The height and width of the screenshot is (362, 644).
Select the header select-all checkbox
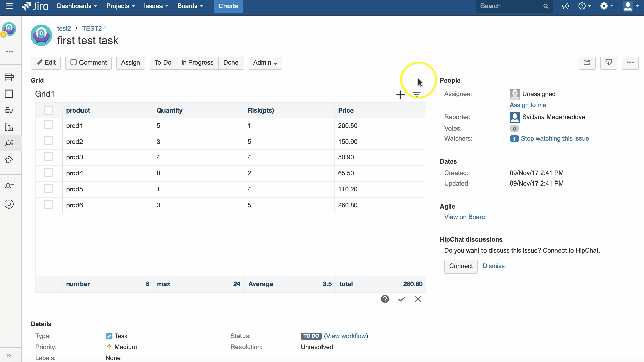click(x=49, y=110)
